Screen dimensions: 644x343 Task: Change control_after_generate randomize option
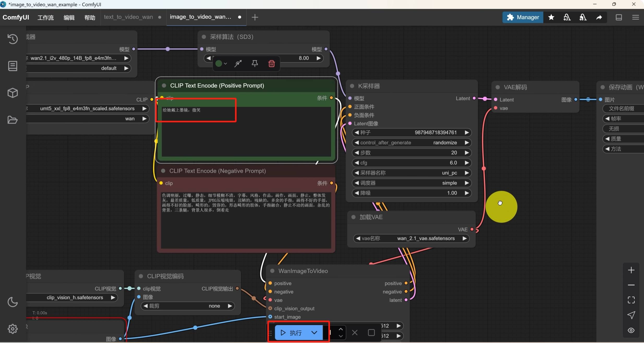[x=412, y=143]
